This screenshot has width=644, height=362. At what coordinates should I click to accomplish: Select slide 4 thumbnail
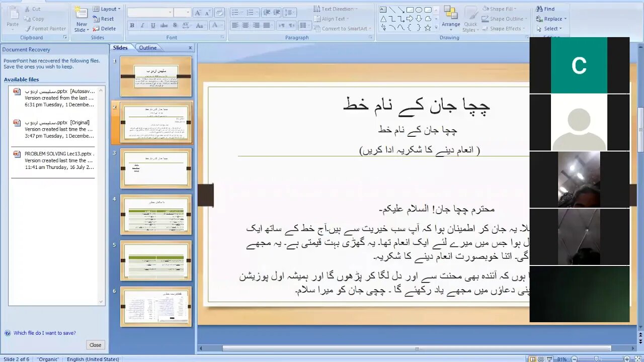coord(156,215)
